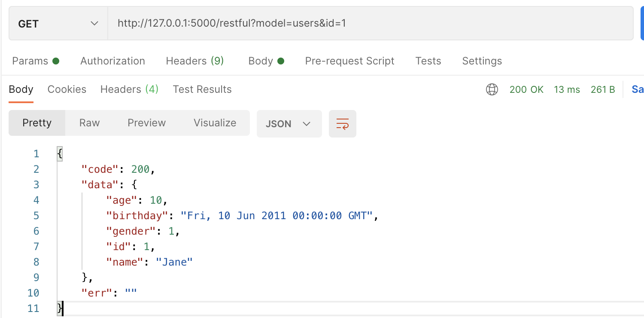
Task: Click the request URL field
Action: [369, 23]
